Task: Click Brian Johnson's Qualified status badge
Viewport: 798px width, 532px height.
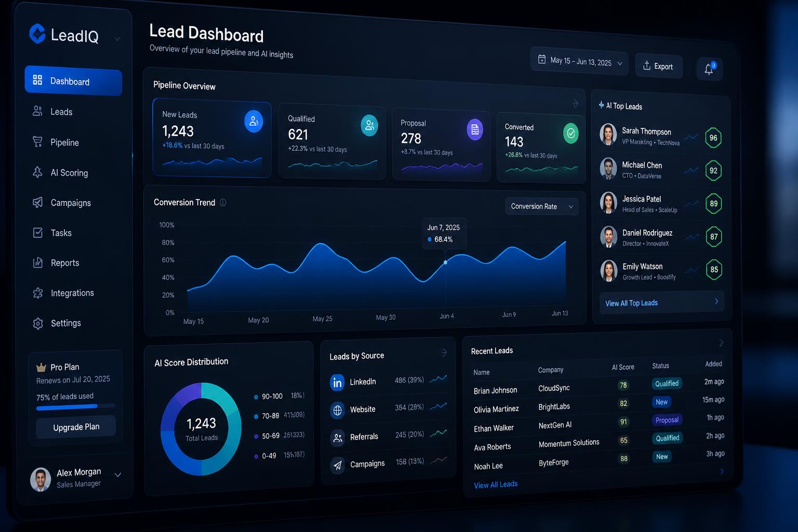Action: pos(667,383)
